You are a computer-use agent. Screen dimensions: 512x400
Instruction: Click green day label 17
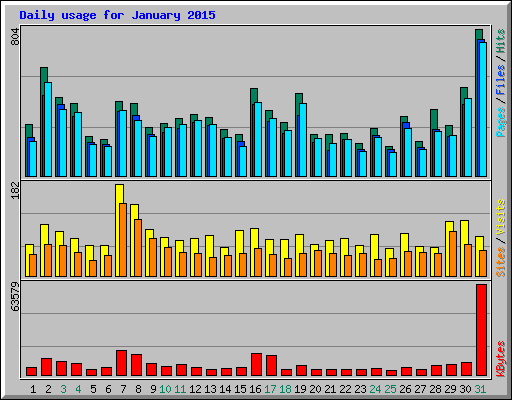click(x=270, y=389)
